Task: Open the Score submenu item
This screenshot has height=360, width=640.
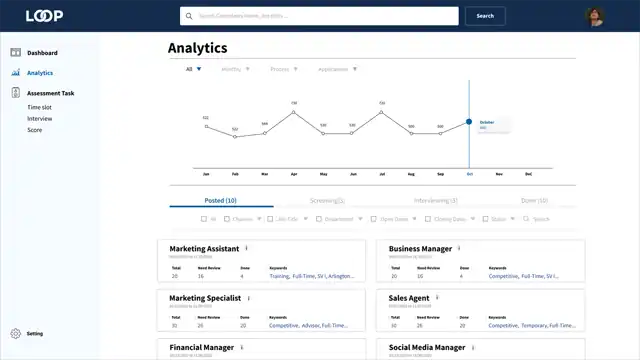Action: point(35,130)
